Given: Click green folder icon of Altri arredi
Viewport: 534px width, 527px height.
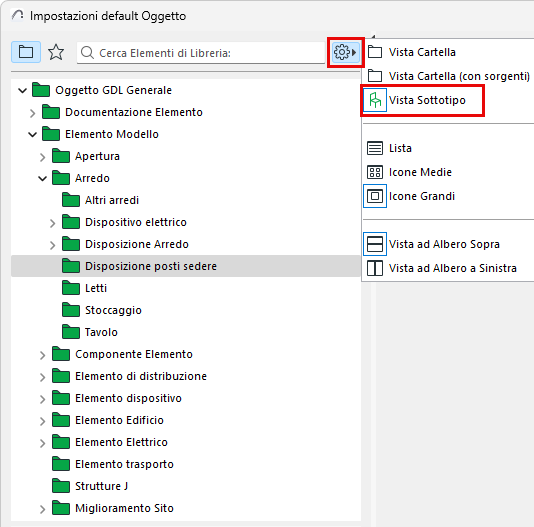Looking at the screenshot, I should tap(71, 200).
